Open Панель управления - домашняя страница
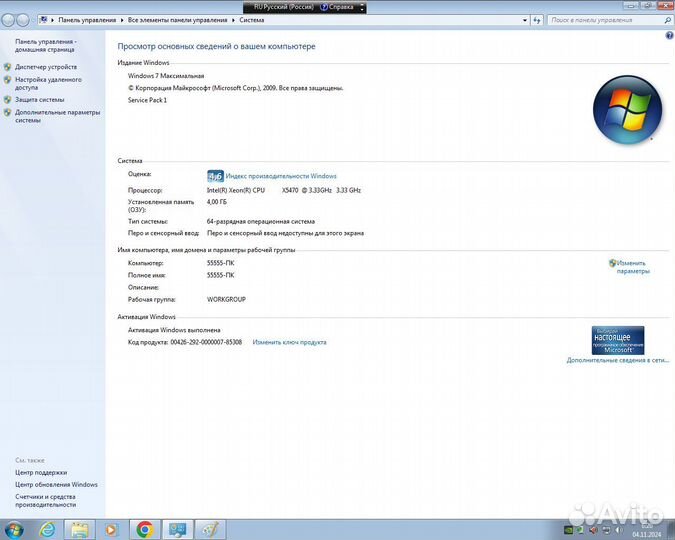The width and height of the screenshot is (675, 540). (46, 46)
